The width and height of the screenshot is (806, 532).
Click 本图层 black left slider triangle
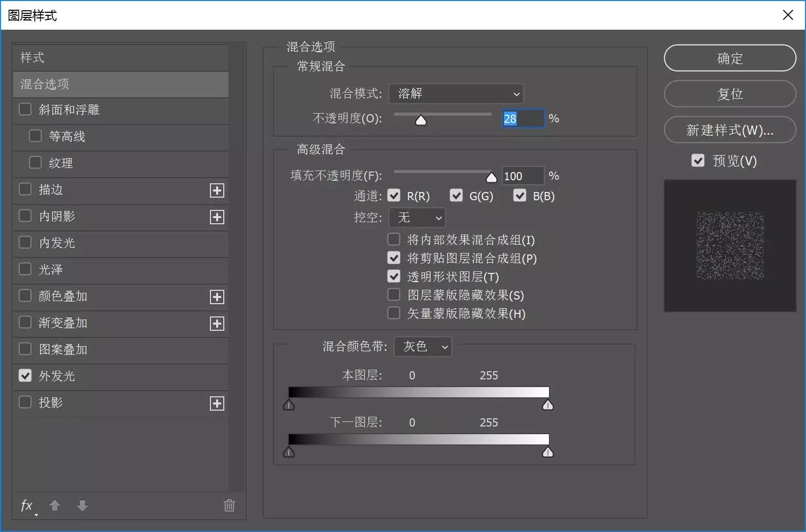pyautogui.click(x=289, y=405)
